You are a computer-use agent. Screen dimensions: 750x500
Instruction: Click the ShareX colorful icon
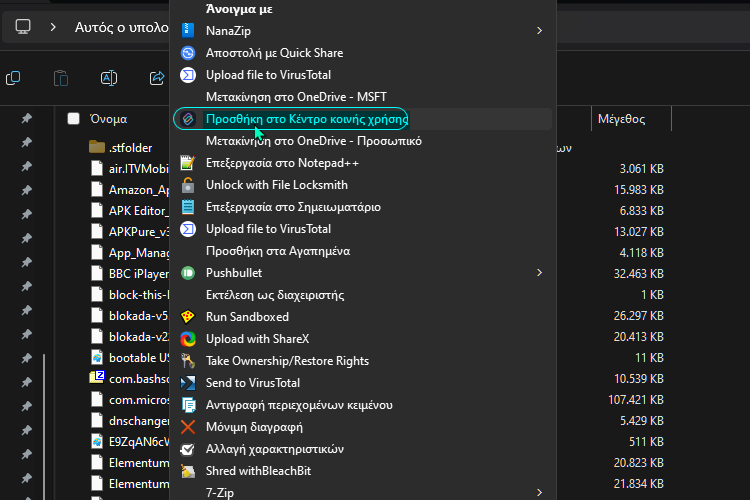tap(188, 339)
